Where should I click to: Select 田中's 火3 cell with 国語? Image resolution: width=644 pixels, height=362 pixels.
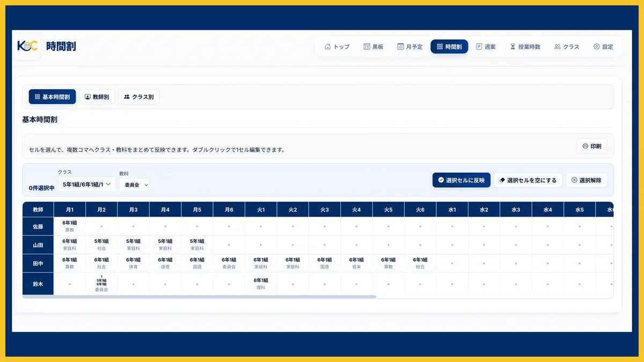[x=325, y=263]
